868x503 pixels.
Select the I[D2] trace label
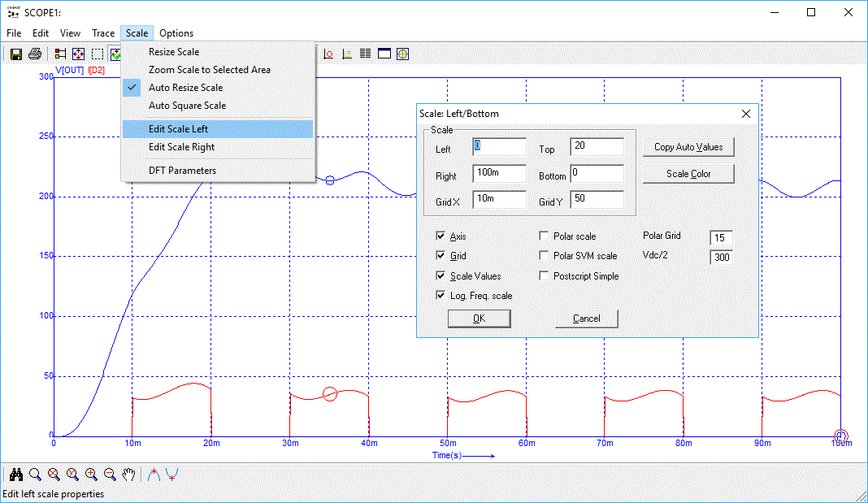pos(97,70)
